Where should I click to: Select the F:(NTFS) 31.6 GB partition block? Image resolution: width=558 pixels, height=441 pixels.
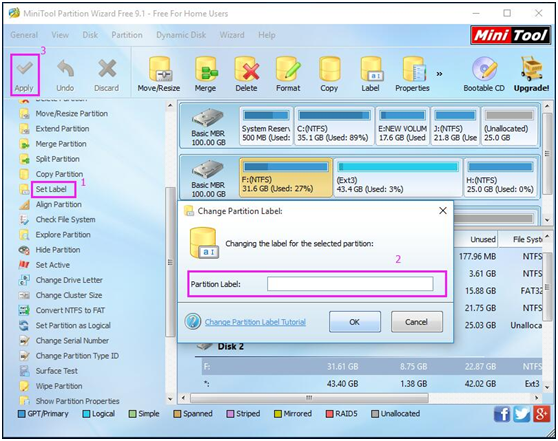[x=286, y=177]
